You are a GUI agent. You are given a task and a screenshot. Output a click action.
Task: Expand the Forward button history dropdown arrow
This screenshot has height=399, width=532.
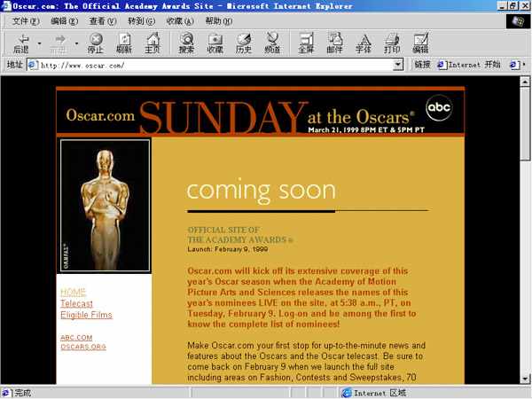tap(76, 42)
